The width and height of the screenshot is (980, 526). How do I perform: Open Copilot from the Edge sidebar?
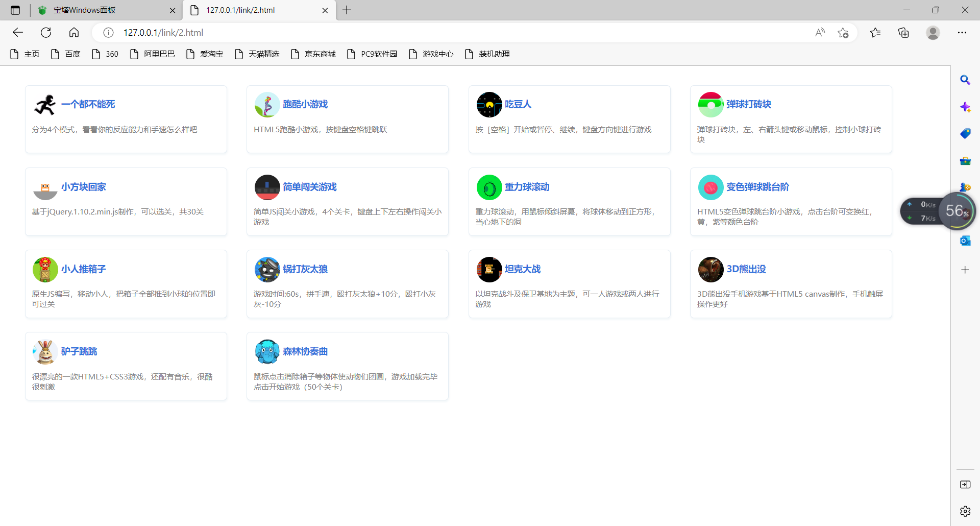click(966, 107)
